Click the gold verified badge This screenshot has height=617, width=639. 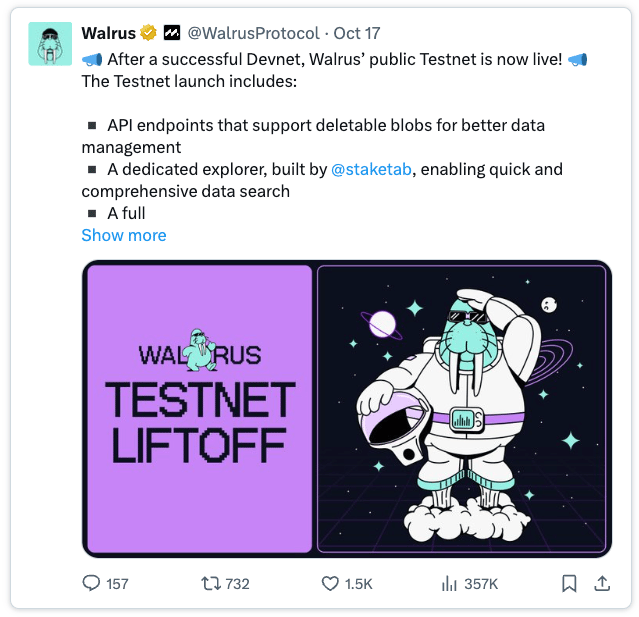click(x=148, y=33)
